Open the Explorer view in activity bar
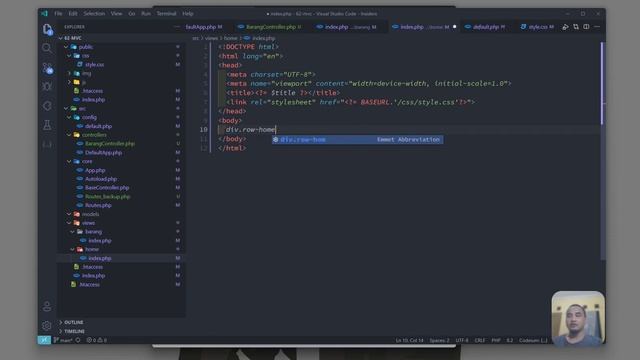 pyautogui.click(x=47, y=29)
